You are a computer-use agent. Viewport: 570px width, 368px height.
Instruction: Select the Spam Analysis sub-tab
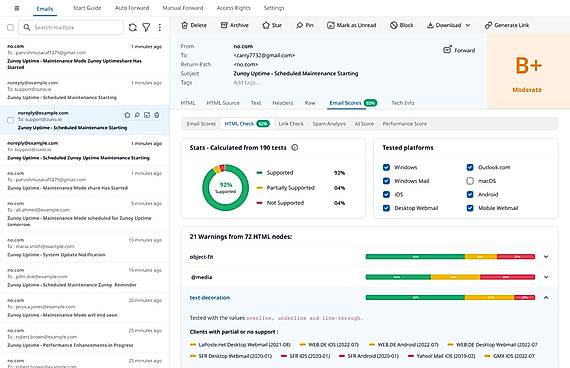pyautogui.click(x=329, y=124)
